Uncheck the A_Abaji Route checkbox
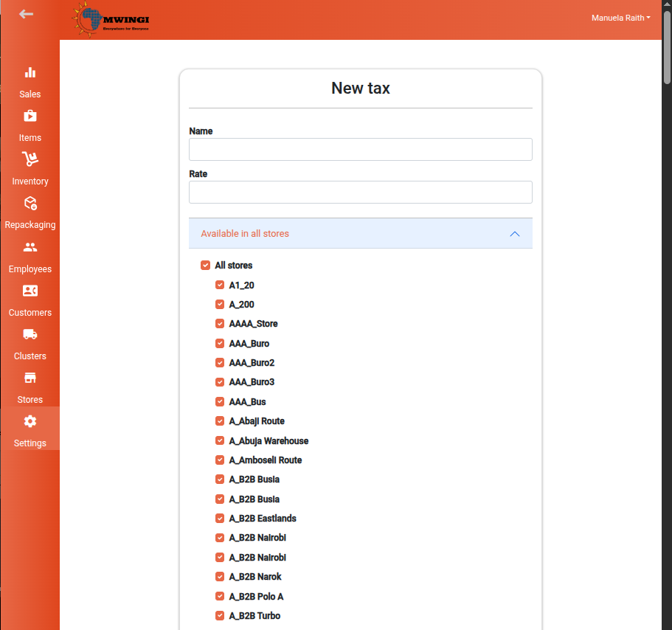672x630 pixels. click(220, 420)
